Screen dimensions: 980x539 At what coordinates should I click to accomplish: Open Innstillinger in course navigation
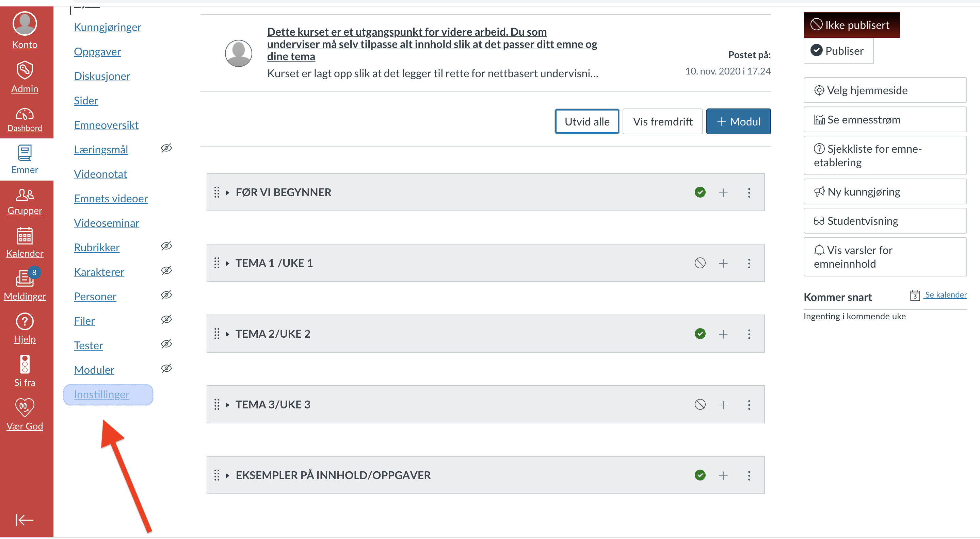[x=101, y=394]
